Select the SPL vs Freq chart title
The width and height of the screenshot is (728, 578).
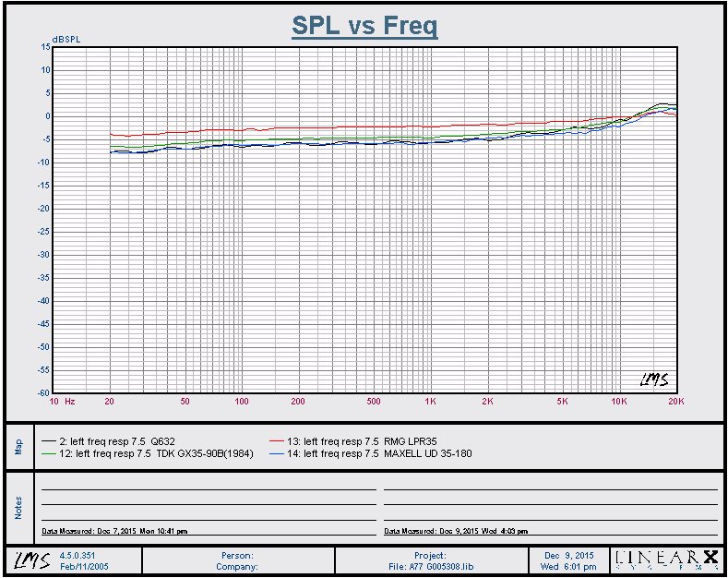click(364, 26)
